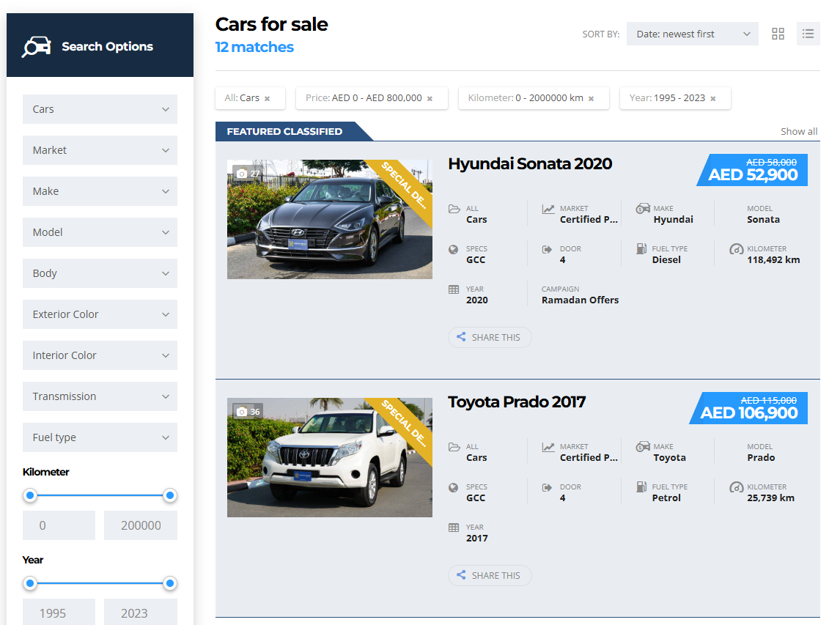Click calendar year icon beside 2020
The height and width of the screenshot is (625, 840).
coord(454,289)
